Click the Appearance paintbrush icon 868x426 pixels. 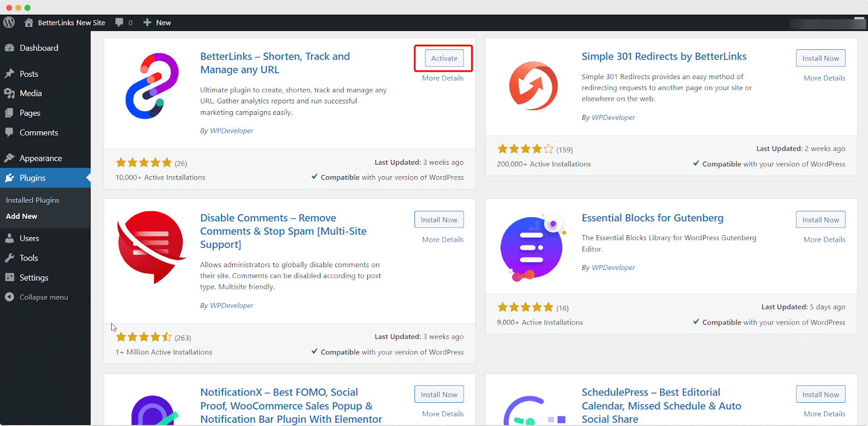(x=9, y=158)
